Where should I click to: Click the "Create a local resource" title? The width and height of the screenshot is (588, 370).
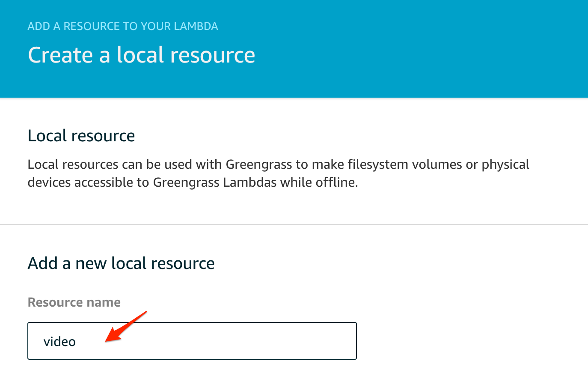pos(141,55)
